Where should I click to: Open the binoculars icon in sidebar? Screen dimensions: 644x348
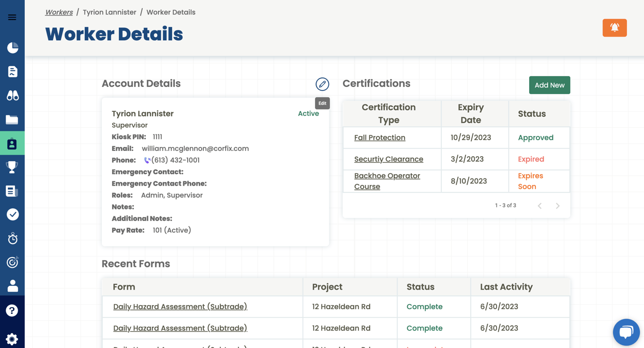tap(12, 96)
